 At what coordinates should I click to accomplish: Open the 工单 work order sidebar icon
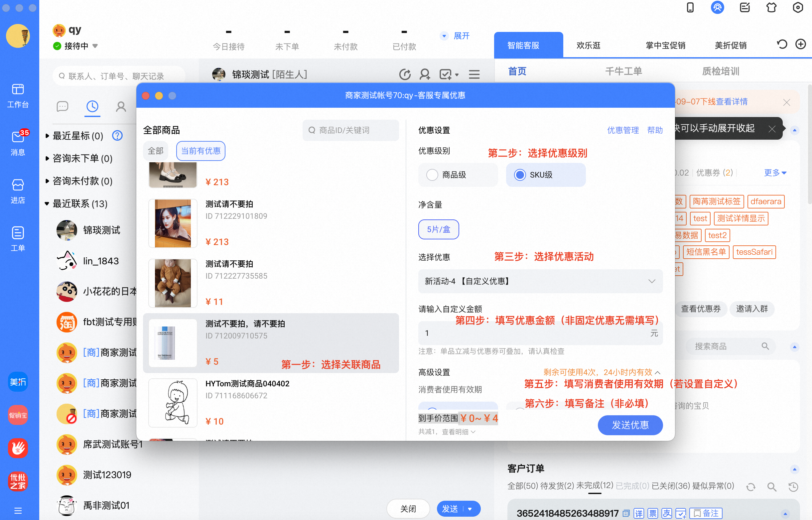(x=18, y=239)
